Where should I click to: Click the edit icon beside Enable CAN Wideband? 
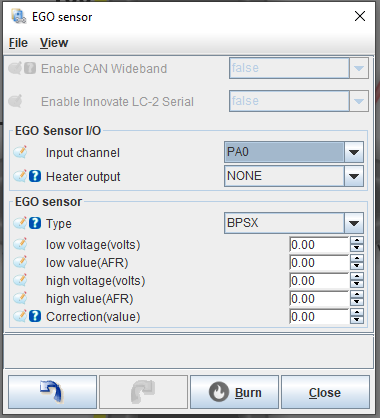click(x=15, y=68)
